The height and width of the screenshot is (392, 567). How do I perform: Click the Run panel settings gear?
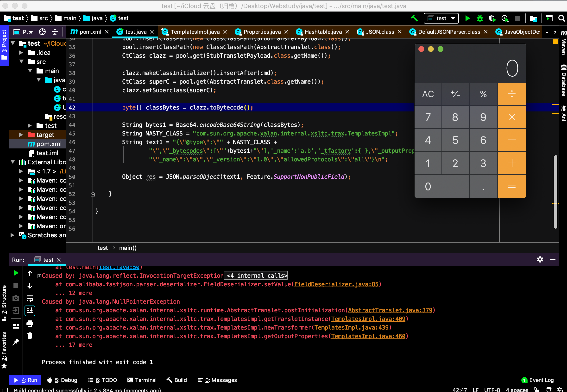click(540, 260)
